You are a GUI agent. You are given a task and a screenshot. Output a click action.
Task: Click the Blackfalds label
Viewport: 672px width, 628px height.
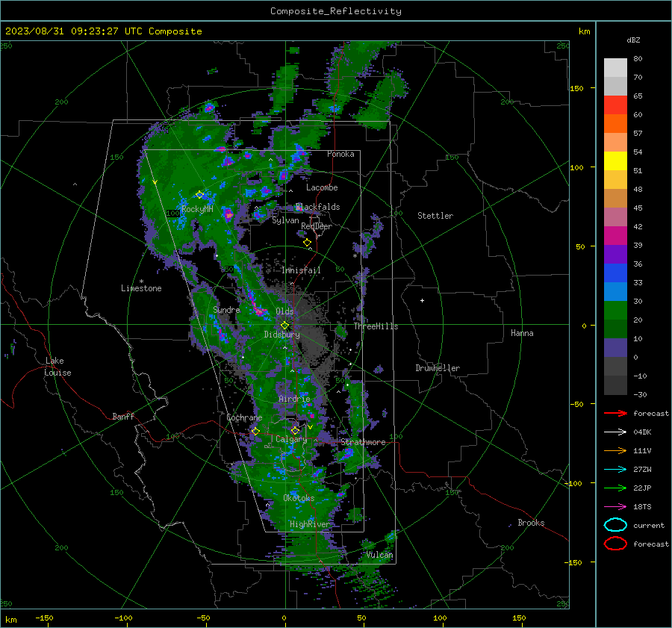(317, 207)
